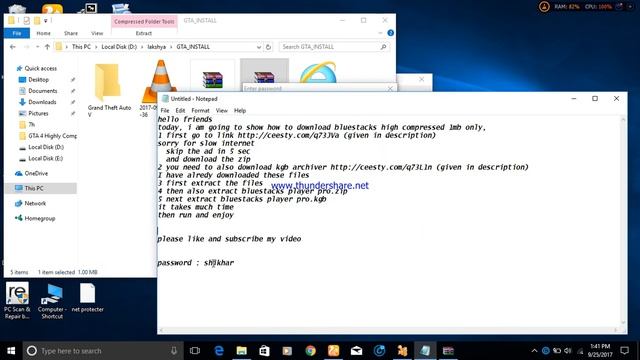This screenshot has height=360, width=640.
Task: Click the Properties icon in the Explorer title bar
Action: click(x=27, y=20)
